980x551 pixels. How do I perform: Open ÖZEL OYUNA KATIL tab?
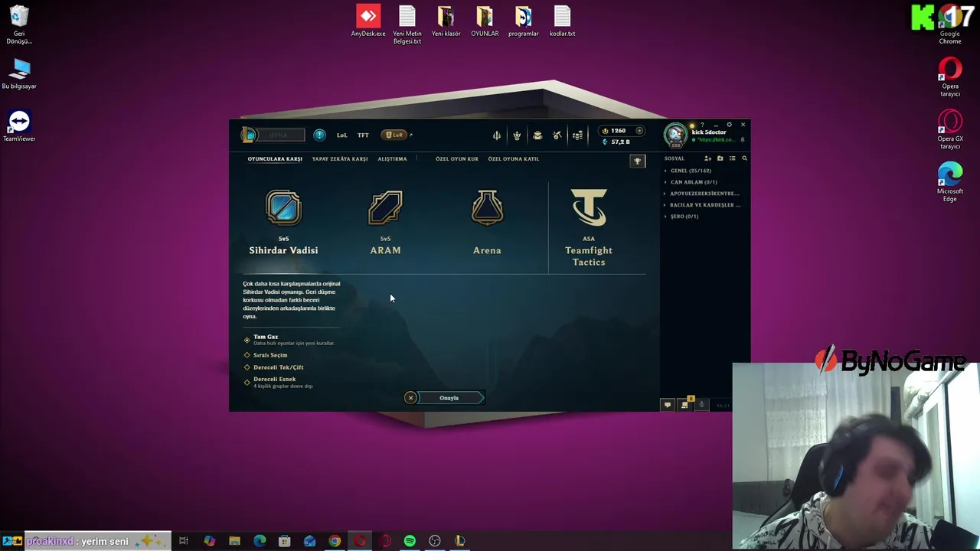[x=514, y=159]
